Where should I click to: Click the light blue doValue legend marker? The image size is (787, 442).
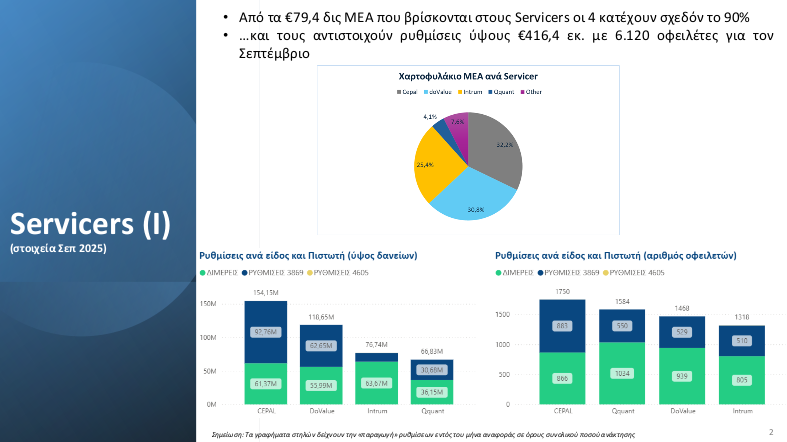coord(426,92)
